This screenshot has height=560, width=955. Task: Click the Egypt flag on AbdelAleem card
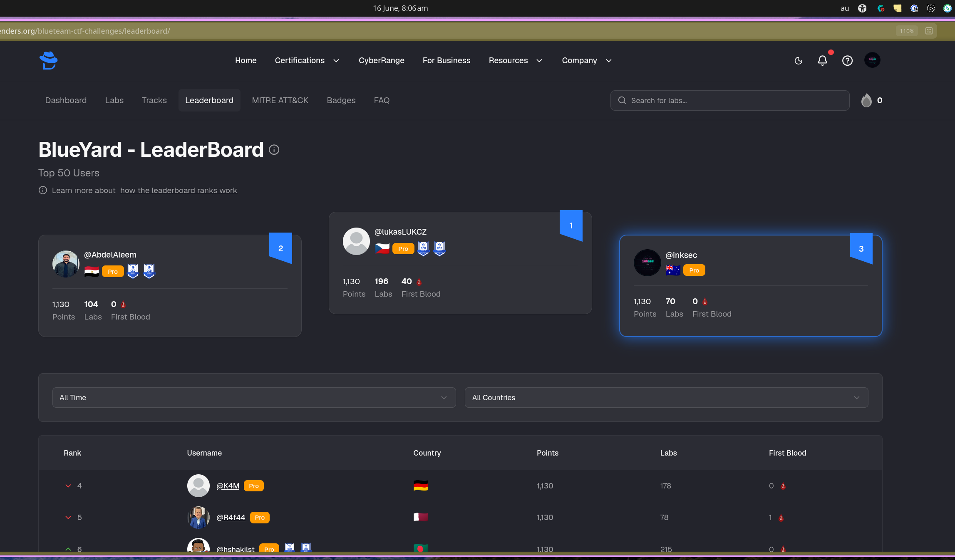click(92, 272)
